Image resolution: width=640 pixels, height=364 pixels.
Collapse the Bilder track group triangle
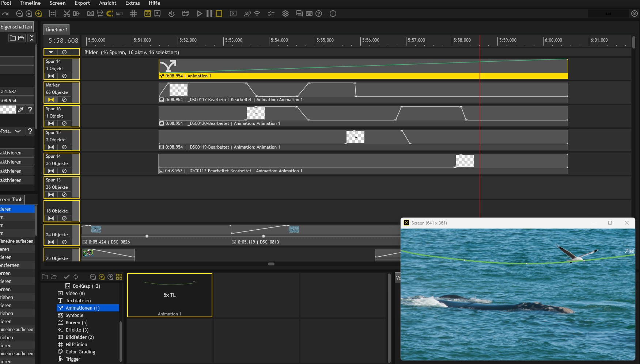[51, 52]
